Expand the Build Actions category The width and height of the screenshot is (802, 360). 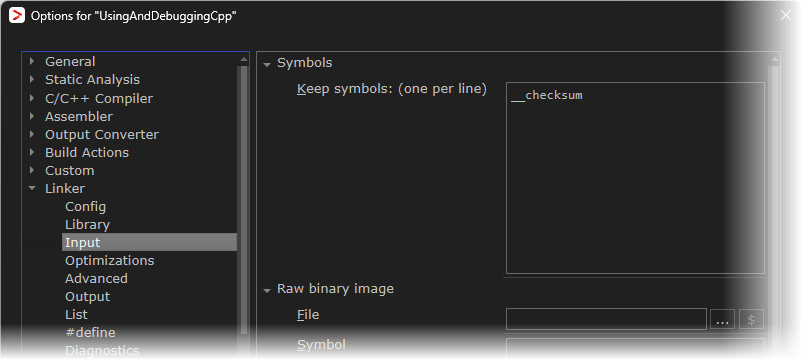(x=32, y=152)
